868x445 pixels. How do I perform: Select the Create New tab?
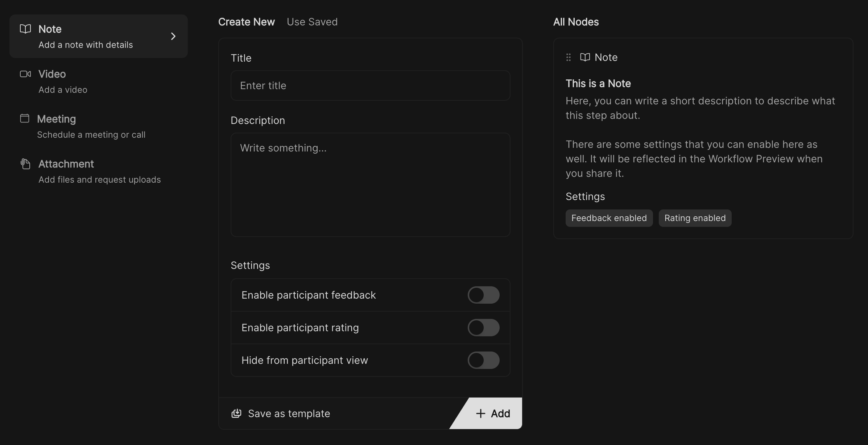pos(247,22)
